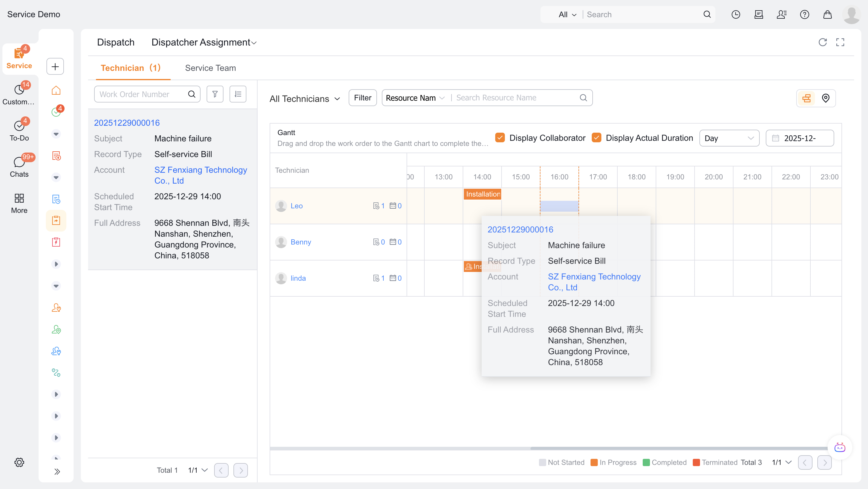Go to next work order list page
The height and width of the screenshot is (489, 868).
[x=241, y=471]
